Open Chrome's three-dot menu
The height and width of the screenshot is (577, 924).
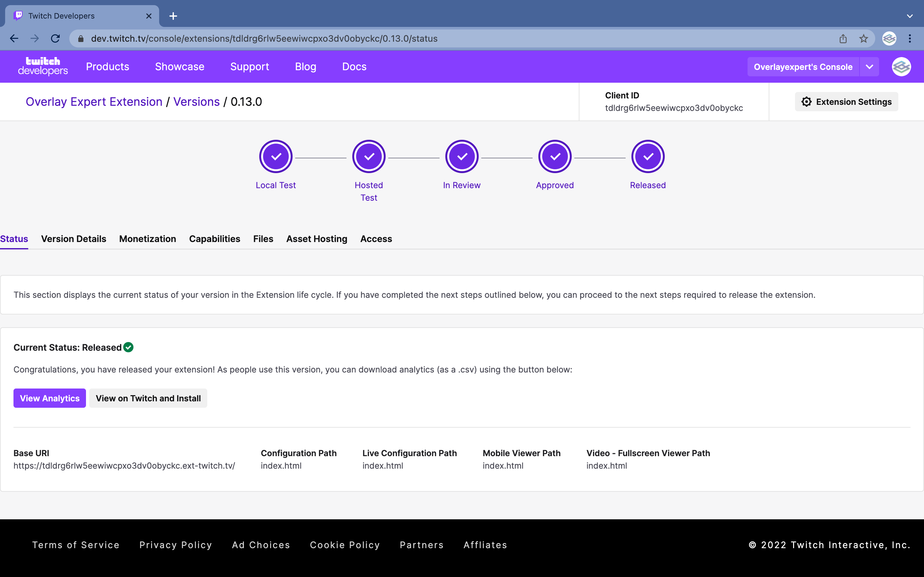[910, 38]
